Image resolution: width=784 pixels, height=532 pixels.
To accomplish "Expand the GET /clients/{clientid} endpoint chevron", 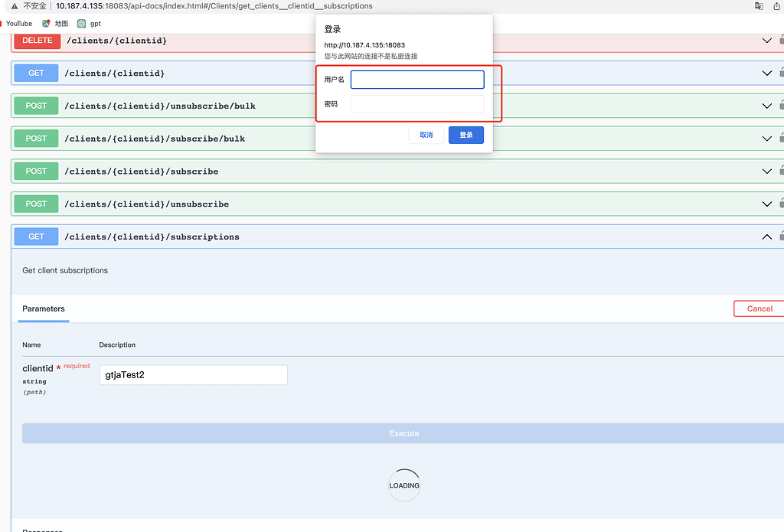I will click(766, 73).
